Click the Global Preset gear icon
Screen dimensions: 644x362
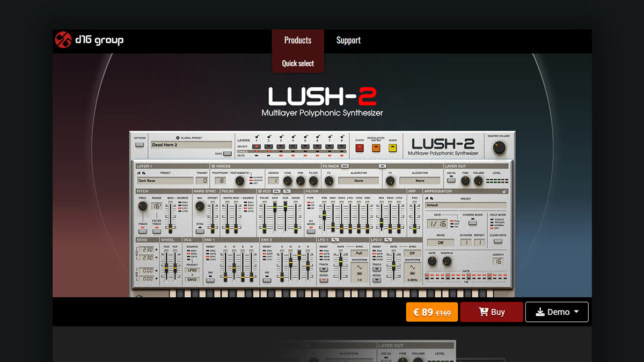pos(178,138)
